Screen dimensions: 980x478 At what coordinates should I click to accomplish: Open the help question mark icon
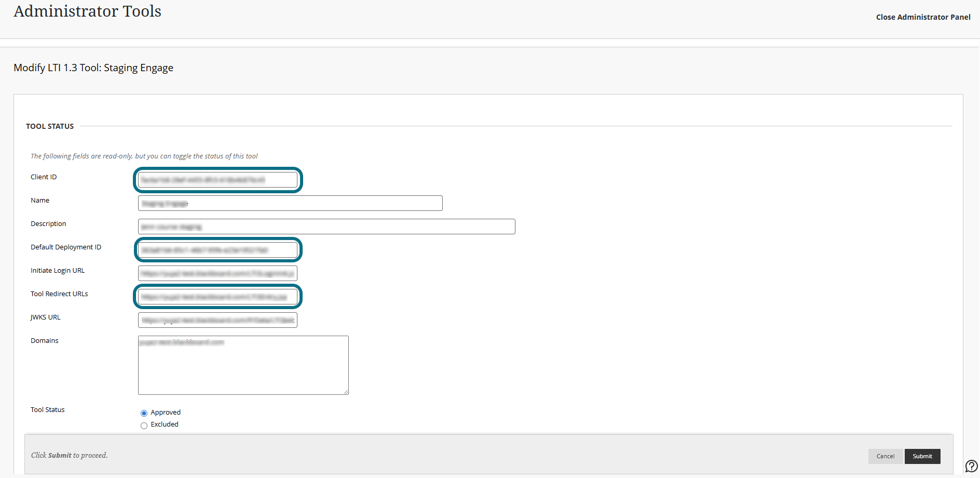pos(971,466)
